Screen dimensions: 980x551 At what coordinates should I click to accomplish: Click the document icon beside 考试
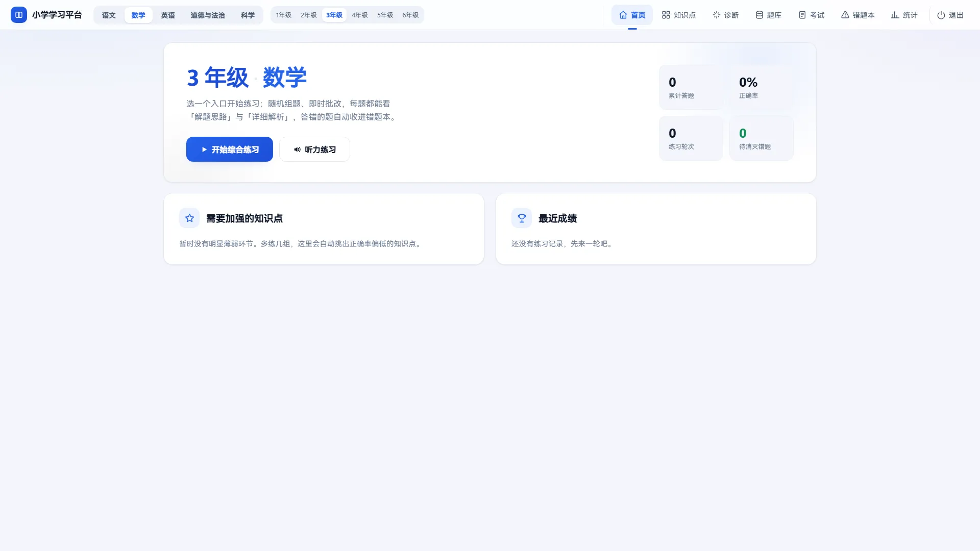[x=802, y=15]
